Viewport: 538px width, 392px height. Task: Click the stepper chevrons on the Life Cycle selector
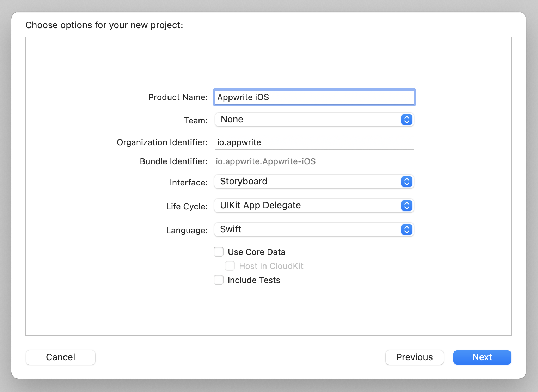(406, 206)
